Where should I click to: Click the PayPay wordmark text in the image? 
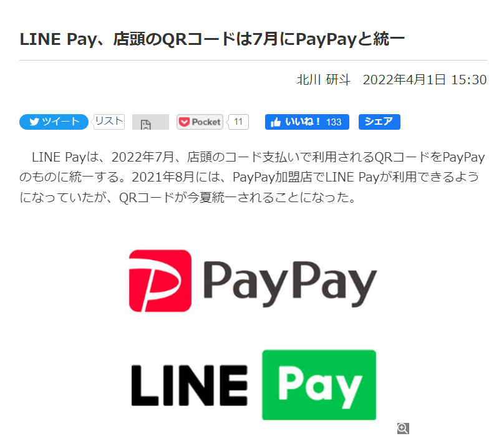pos(290,283)
